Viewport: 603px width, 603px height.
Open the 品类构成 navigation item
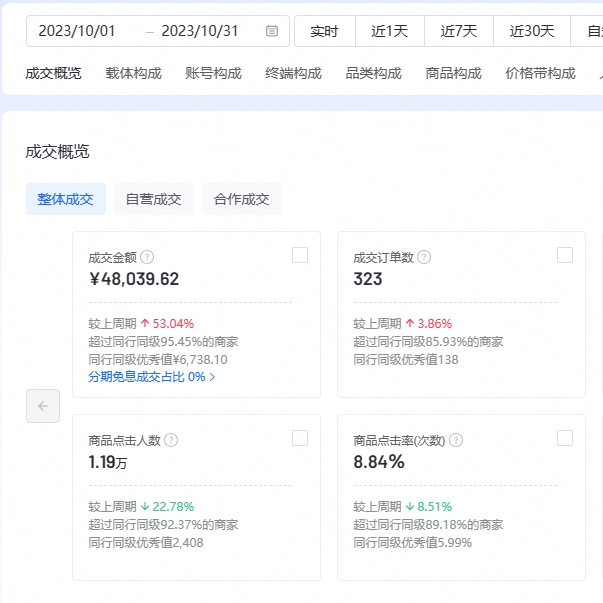point(373,73)
